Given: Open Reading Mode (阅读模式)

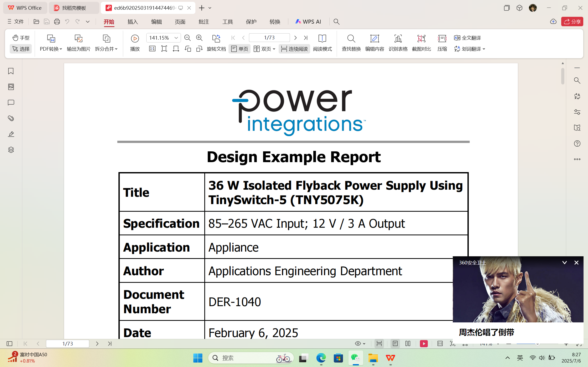Looking at the screenshot, I should click(x=322, y=43).
